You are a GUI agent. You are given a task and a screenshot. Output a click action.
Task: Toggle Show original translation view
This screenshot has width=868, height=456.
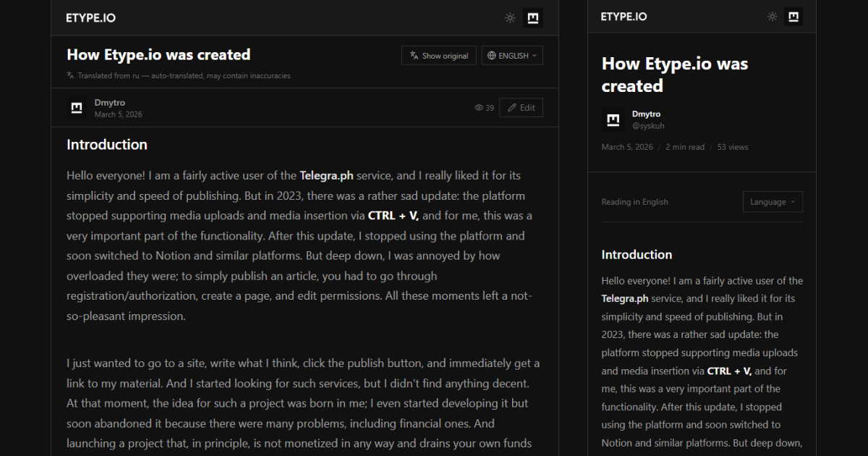[x=439, y=55]
